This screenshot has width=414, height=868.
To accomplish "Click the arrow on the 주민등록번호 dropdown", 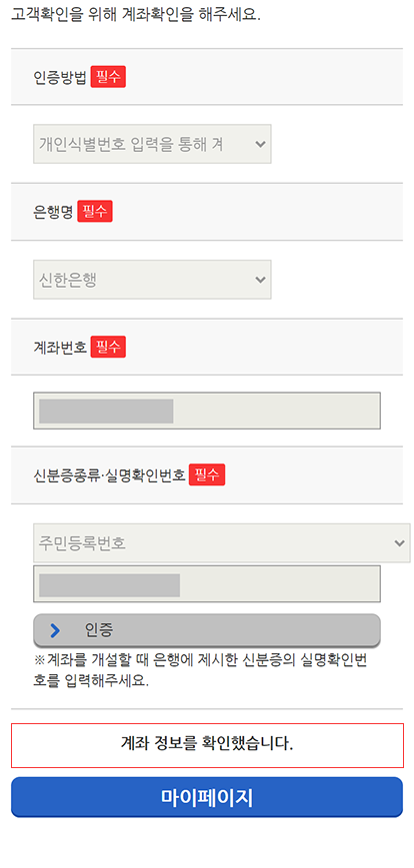I will [x=400, y=543].
